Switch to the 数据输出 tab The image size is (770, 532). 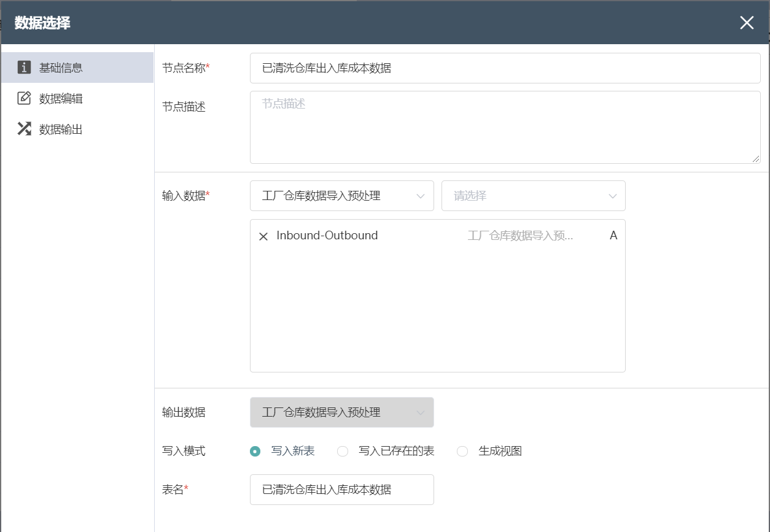point(61,129)
